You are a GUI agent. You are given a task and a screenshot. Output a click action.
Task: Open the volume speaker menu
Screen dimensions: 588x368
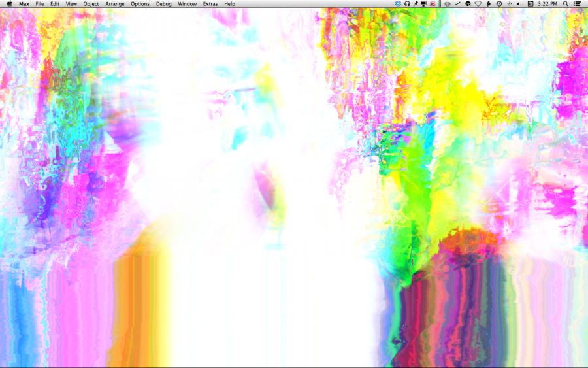pyautogui.click(x=519, y=4)
